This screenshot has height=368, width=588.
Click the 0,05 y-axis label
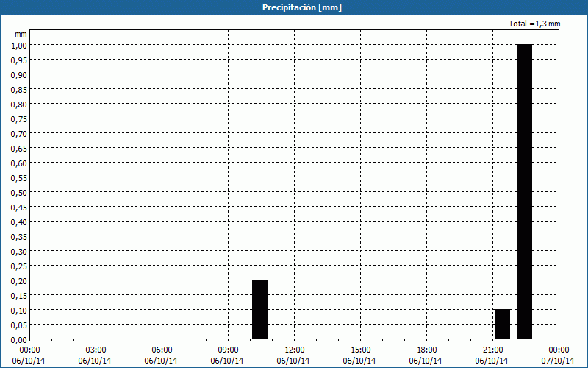coord(19,325)
